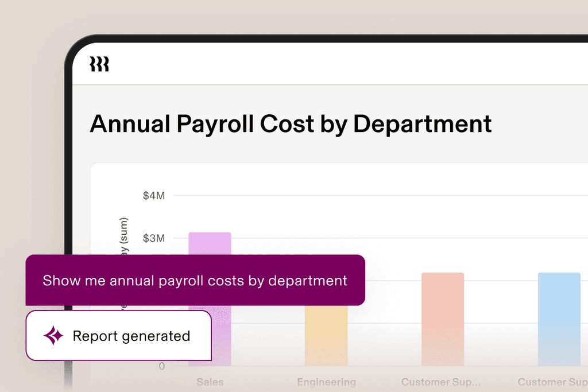Click the Engineering axis label

pos(326,382)
